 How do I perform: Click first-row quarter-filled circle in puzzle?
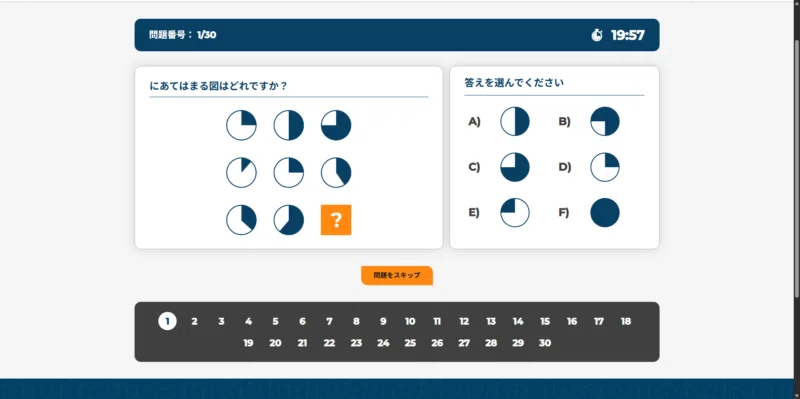point(241,125)
